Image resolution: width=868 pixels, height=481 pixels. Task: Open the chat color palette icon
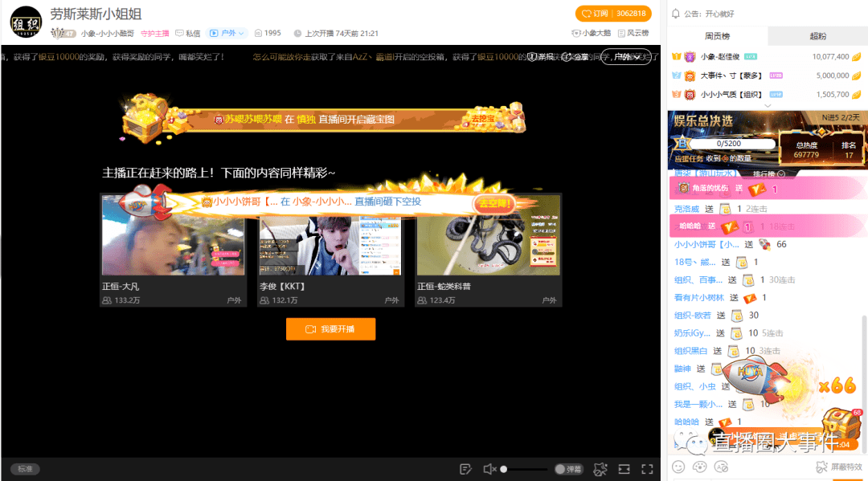700,467
